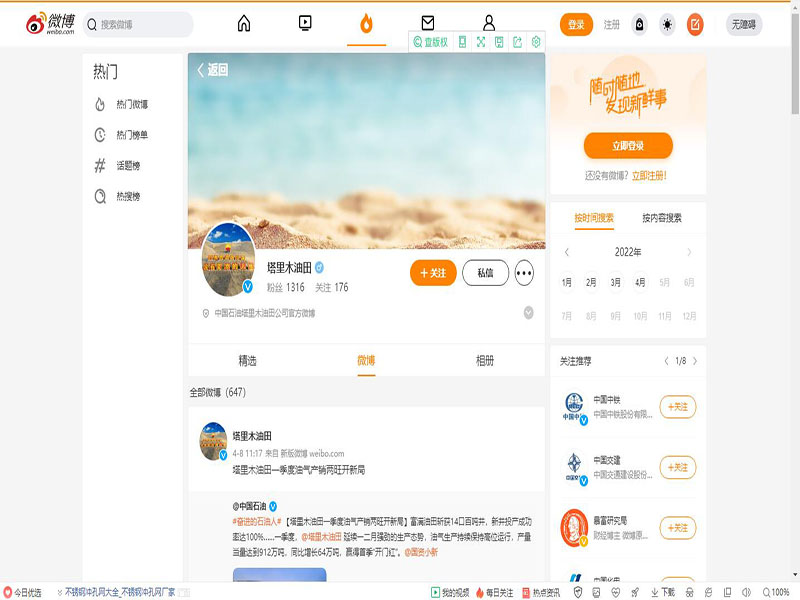Click the 注册 register link
The height and width of the screenshot is (600, 800).
pos(612,24)
